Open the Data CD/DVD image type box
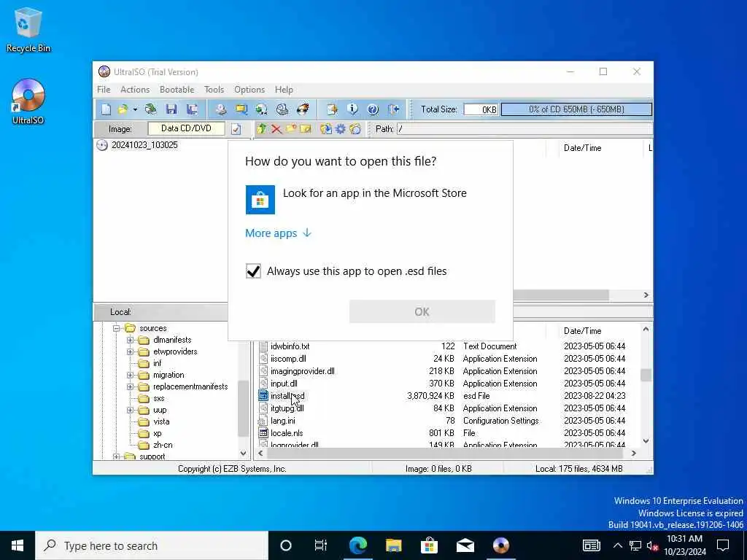 pos(186,128)
